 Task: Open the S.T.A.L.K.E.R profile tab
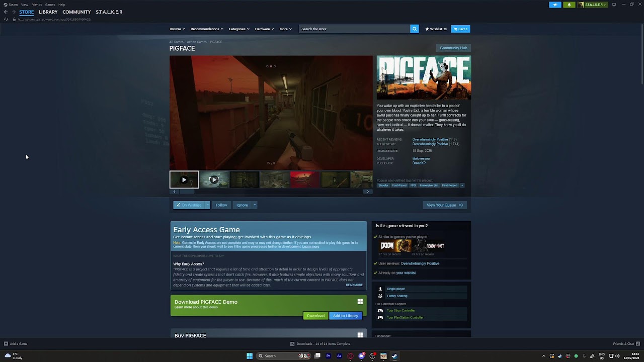point(109,12)
